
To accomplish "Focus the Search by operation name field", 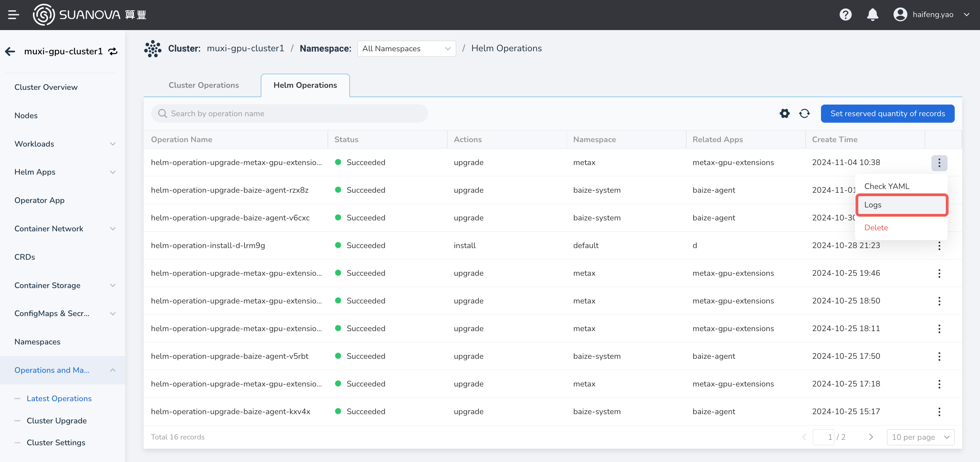I will click(289, 113).
